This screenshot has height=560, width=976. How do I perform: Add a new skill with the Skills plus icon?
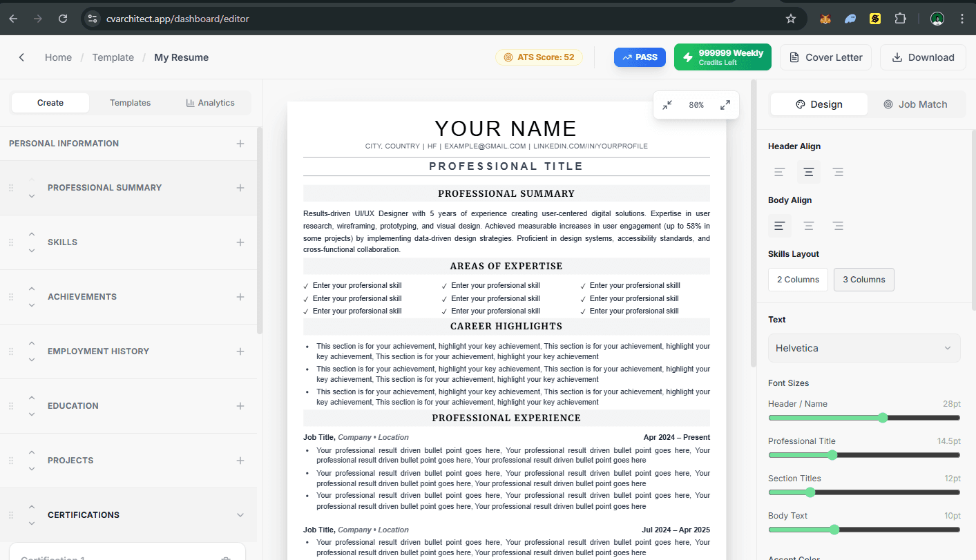click(x=240, y=242)
